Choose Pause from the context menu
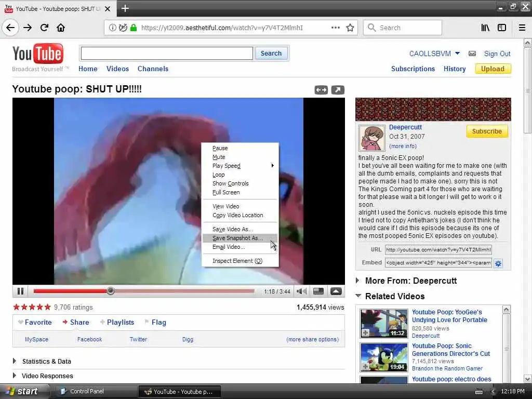The image size is (532, 399). (240, 148)
